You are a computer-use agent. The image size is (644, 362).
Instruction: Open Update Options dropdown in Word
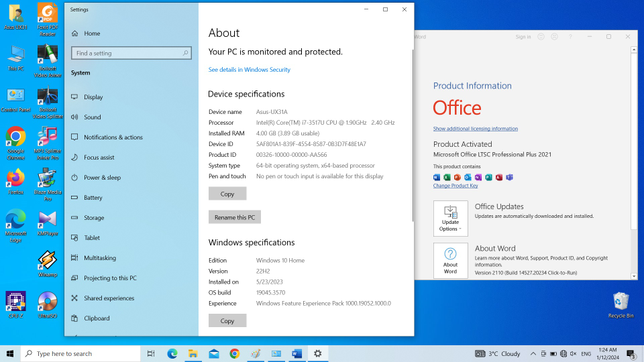click(451, 219)
